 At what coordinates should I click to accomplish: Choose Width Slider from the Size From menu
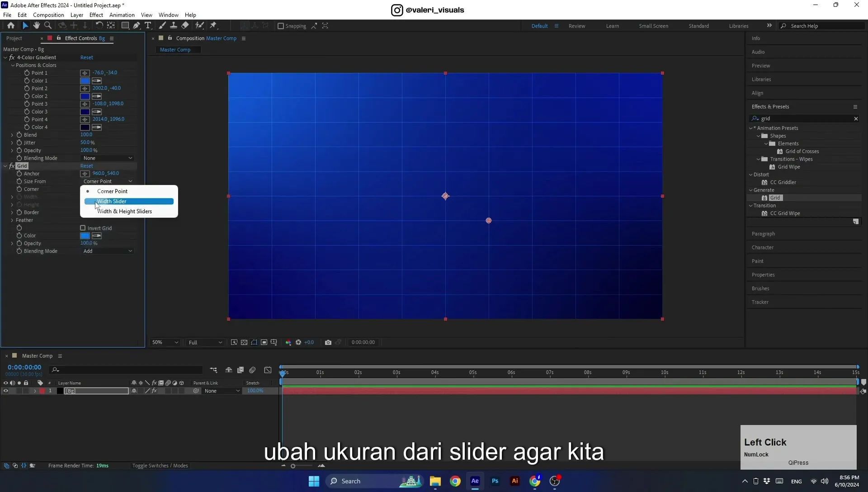(129, 201)
